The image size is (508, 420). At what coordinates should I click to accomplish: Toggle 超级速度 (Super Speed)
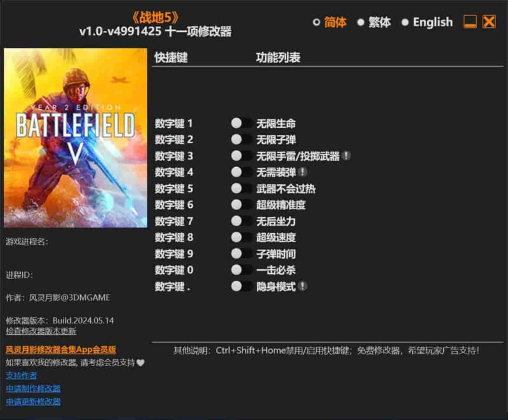[x=238, y=238]
